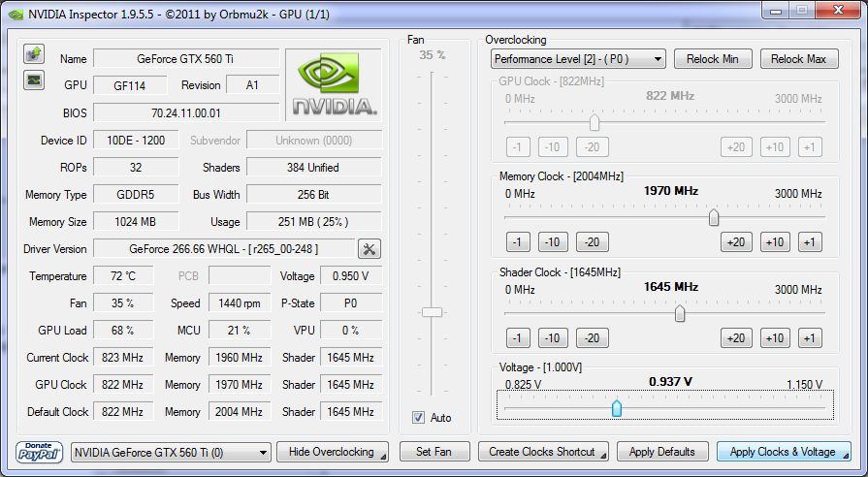Click the Relock Max button
Image resolution: width=868 pixels, height=477 pixels.
(x=799, y=59)
